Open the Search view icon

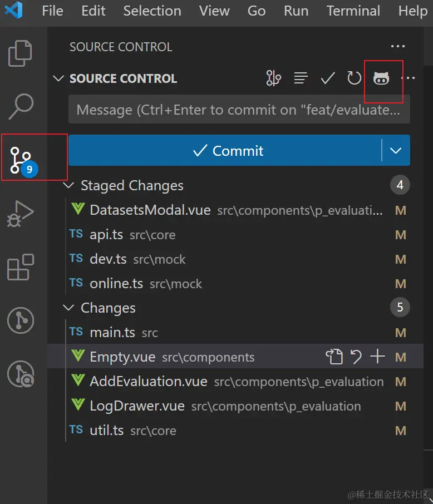[x=21, y=106]
